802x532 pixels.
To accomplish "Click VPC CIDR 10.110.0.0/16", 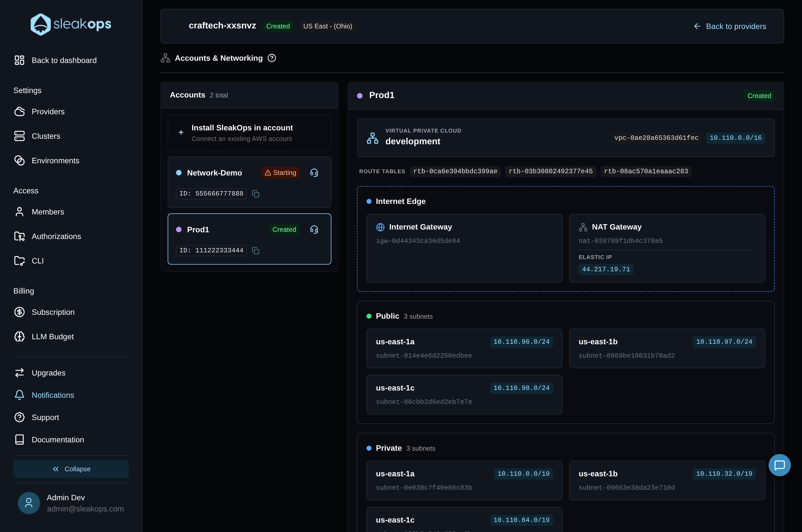I will tap(735, 138).
